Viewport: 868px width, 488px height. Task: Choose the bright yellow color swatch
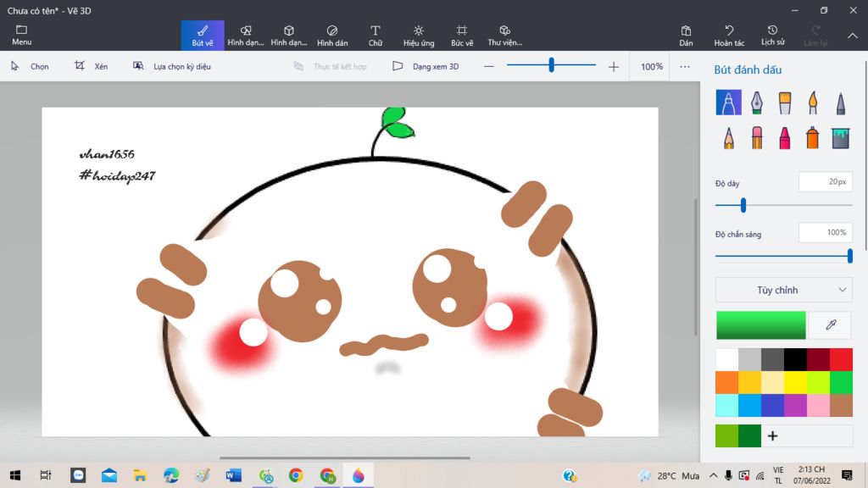coord(795,382)
